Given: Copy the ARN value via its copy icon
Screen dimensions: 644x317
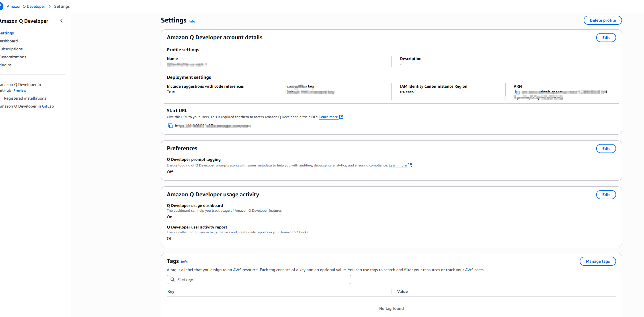Looking at the screenshot, I should [517, 92].
